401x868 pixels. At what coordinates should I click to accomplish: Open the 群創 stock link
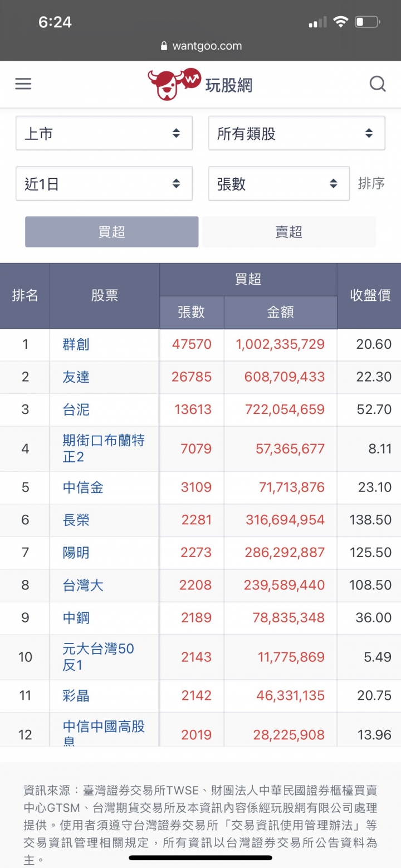click(x=76, y=344)
